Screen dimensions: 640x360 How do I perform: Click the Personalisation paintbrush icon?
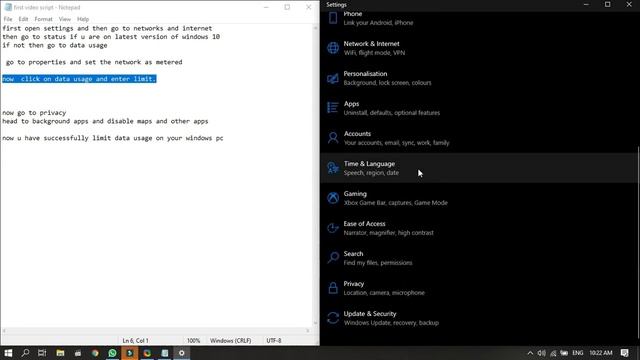(x=333, y=78)
